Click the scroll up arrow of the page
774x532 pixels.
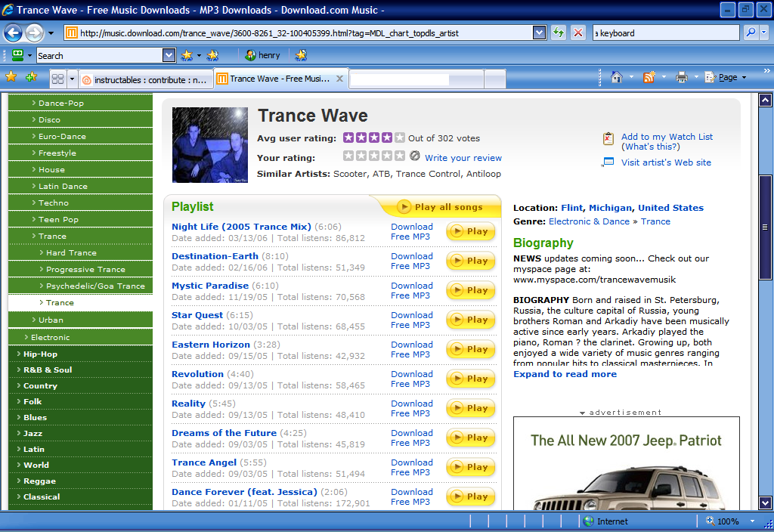[x=765, y=101]
